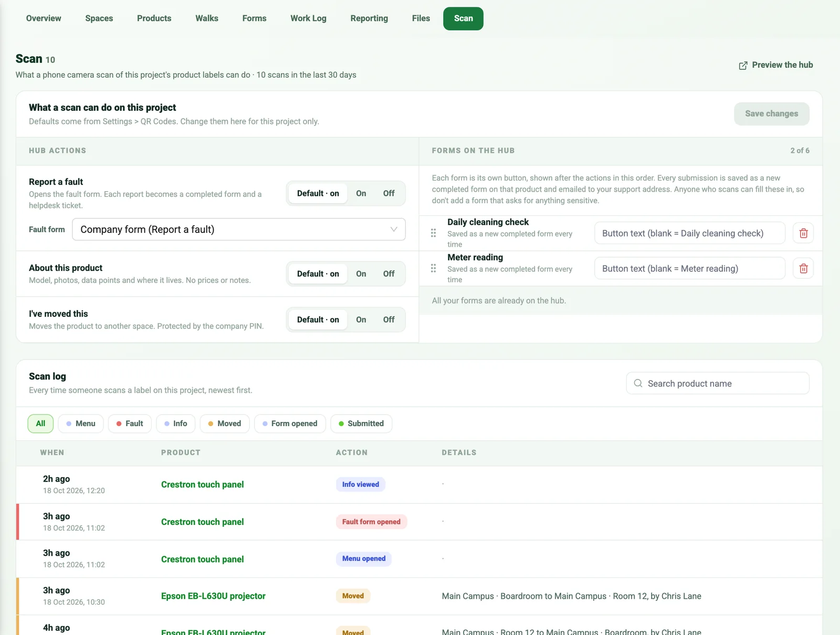840x635 pixels.
Task: Go to the Work Log tab
Action: (x=308, y=18)
